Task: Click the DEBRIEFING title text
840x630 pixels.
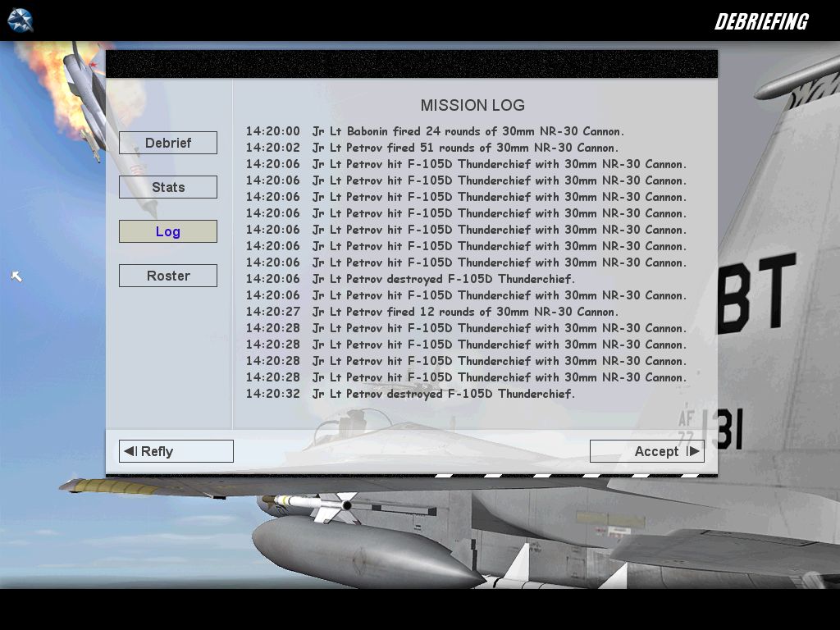Action: (761, 21)
